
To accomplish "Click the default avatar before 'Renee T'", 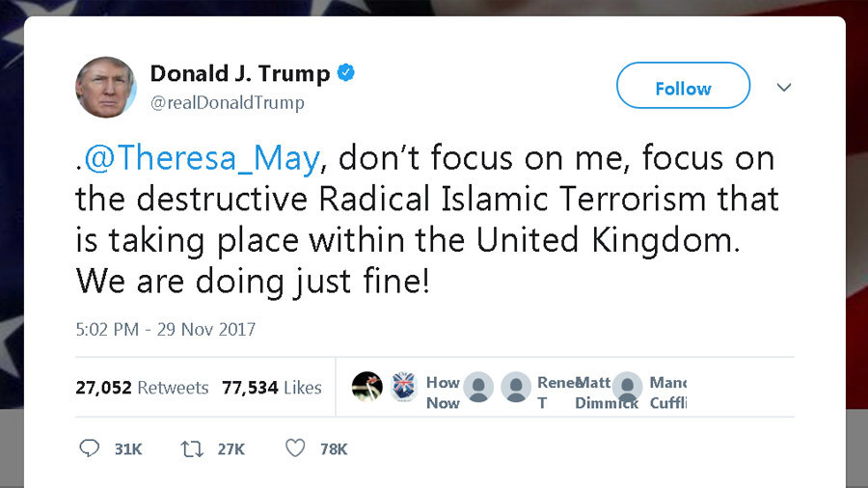I will click(x=516, y=387).
